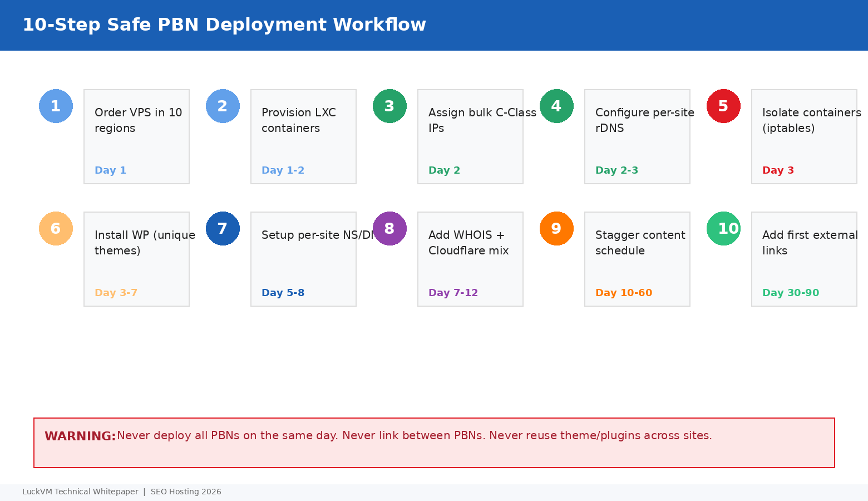This screenshot has width=868, height=501.
Task: Click the orange step 9 circle
Action: (556, 228)
